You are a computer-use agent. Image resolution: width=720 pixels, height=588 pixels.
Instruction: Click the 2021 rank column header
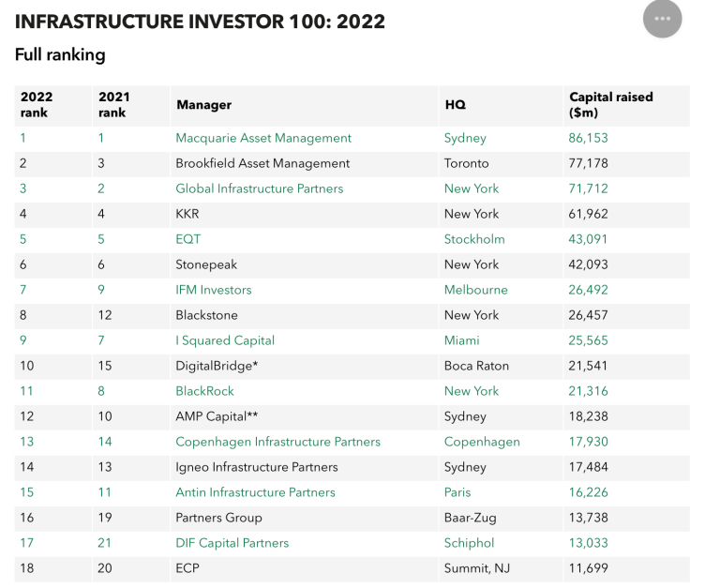pyautogui.click(x=113, y=105)
